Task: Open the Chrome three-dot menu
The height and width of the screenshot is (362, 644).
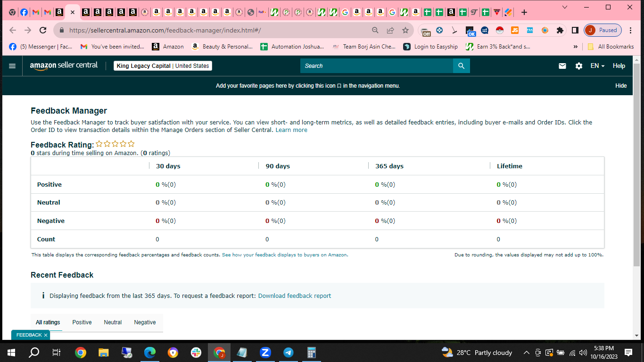Action: [x=631, y=30]
